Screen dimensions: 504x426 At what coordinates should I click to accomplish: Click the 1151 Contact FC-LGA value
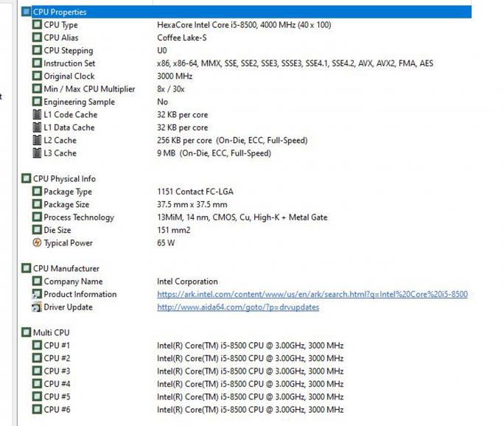195,192
